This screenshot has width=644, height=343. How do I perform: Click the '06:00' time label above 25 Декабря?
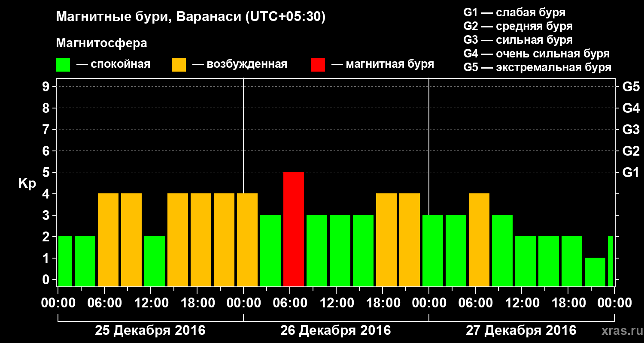(104, 303)
